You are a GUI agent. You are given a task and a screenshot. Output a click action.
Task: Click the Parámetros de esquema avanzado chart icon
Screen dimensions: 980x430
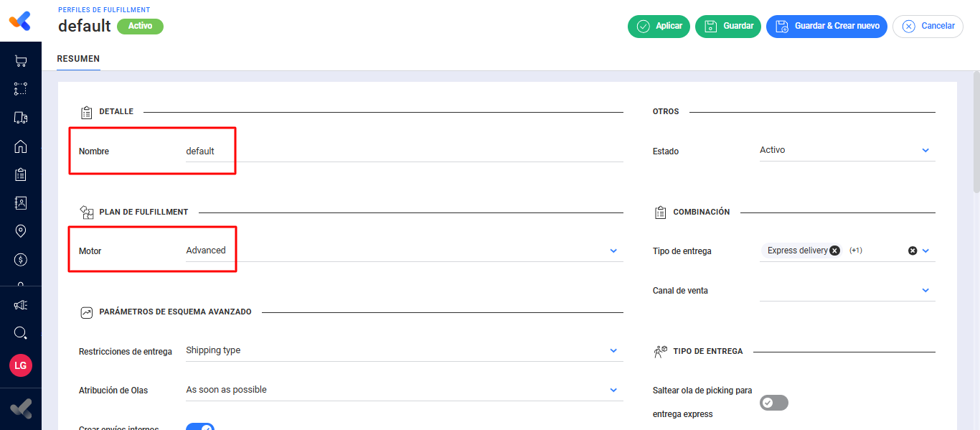(x=87, y=312)
